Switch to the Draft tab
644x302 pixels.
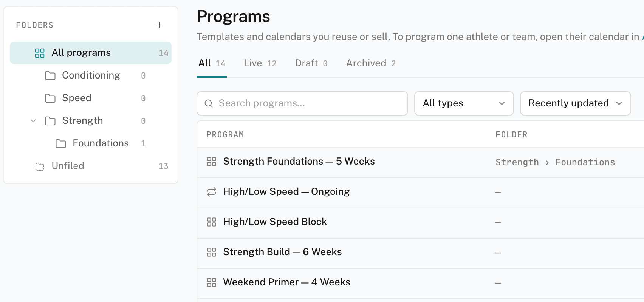(x=311, y=63)
